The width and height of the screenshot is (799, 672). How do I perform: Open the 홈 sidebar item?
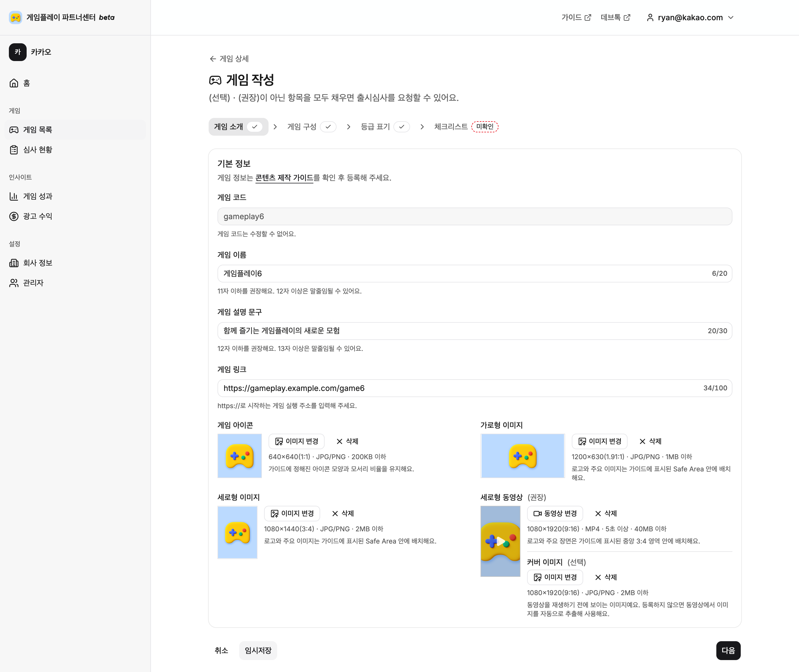coord(75,83)
